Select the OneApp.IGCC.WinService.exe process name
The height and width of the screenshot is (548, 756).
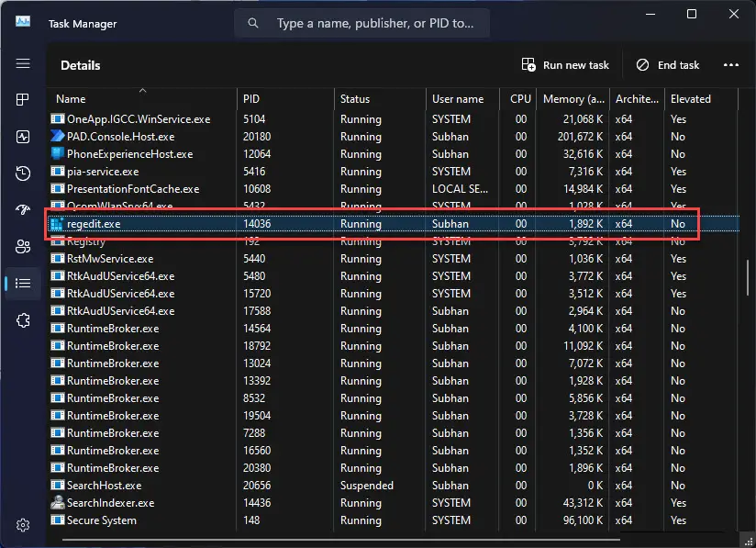click(x=139, y=118)
